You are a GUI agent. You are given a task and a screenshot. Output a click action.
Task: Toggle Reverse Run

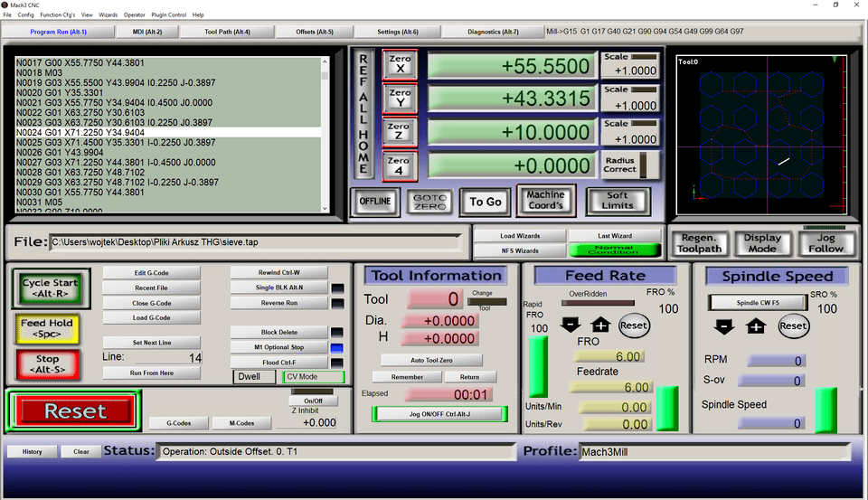pos(279,303)
